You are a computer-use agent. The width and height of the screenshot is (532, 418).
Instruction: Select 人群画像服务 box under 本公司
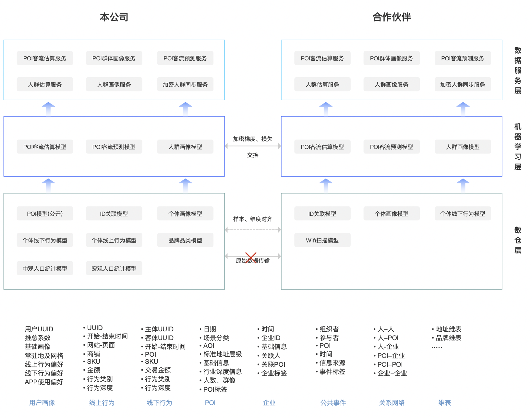114,84
